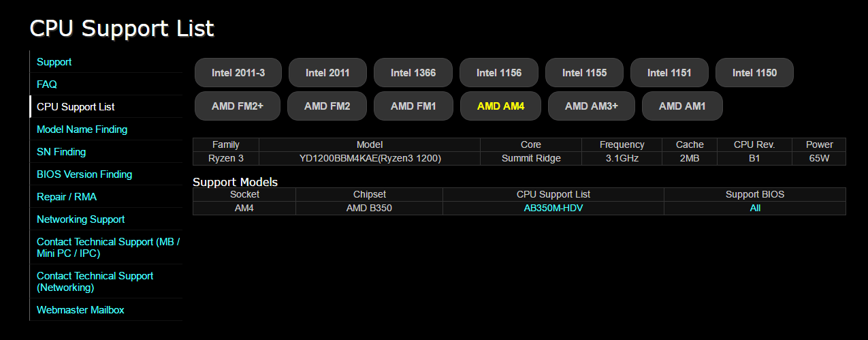Contact Technical Support for MB / Mini PC
The image size is (868, 340).
108,247
